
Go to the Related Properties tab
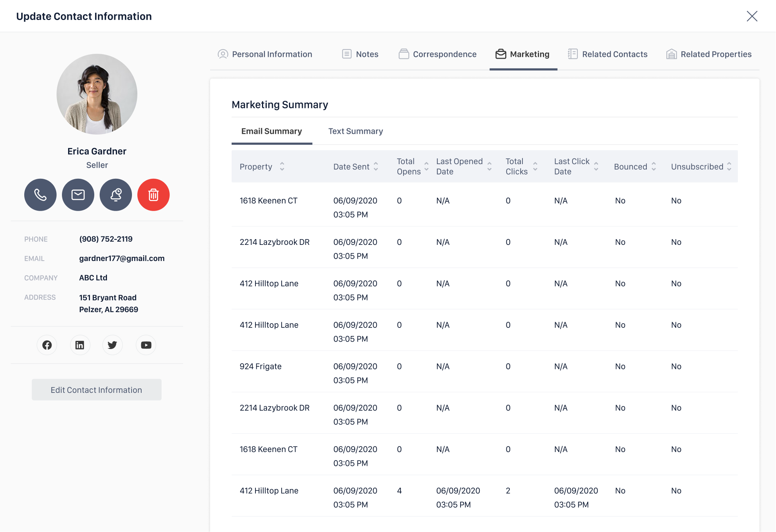(x=709, y=54)
